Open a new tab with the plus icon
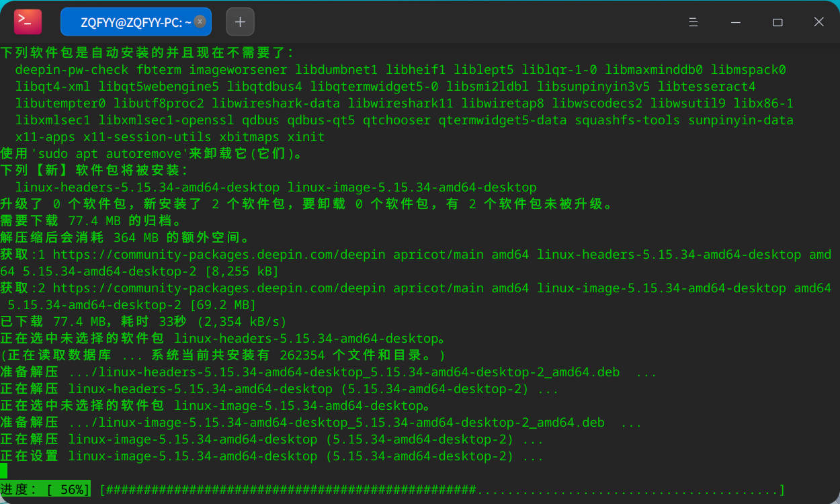Image resolution: width=840 pixels, height=504 pixels. pos(240,22)
